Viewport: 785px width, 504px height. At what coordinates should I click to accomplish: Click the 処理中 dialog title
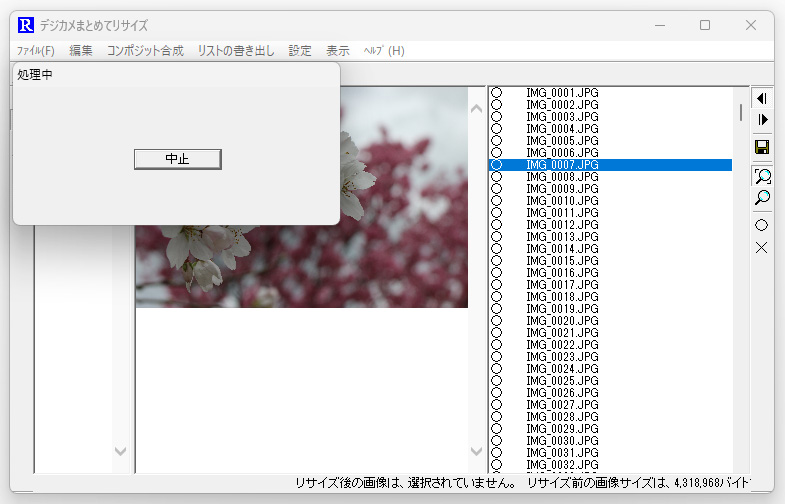(35, 75)
